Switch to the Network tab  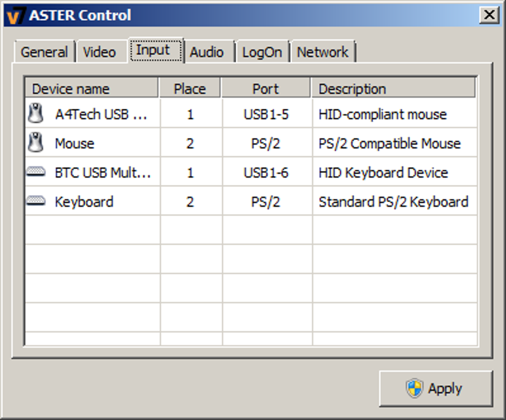click(323, 52)
